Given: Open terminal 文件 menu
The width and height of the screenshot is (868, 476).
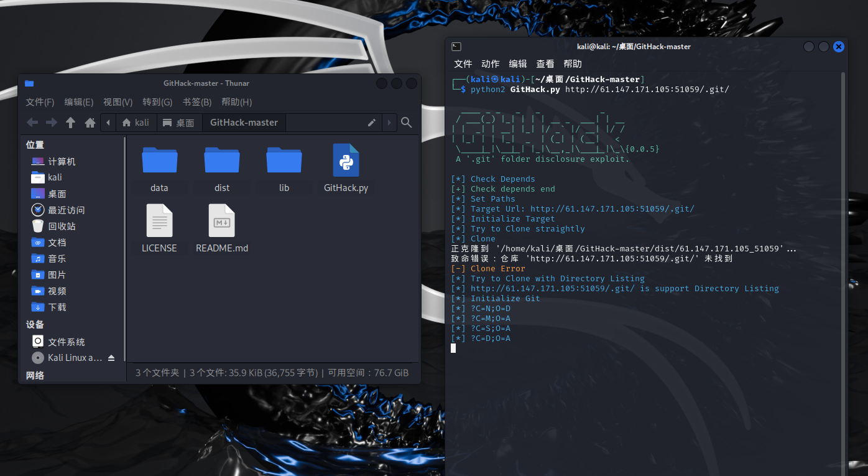Looking at the screenshot, I should point(463,63).
